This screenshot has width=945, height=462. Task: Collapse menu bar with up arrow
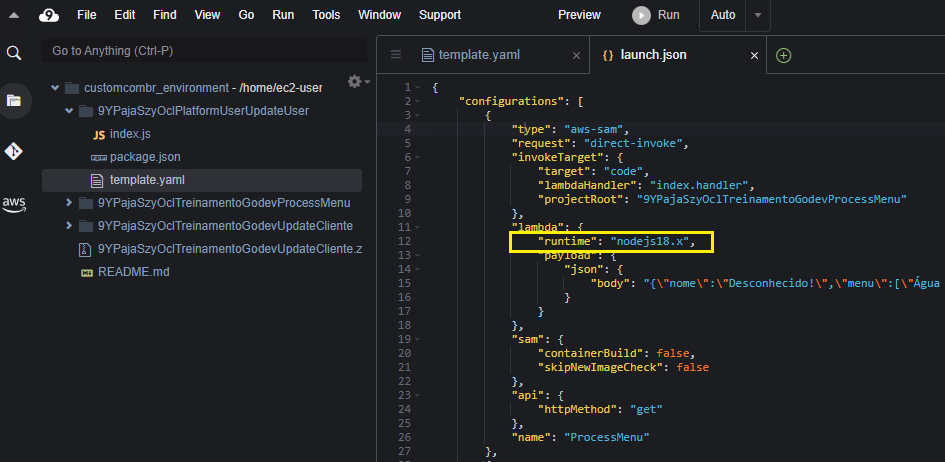[14, 15]
